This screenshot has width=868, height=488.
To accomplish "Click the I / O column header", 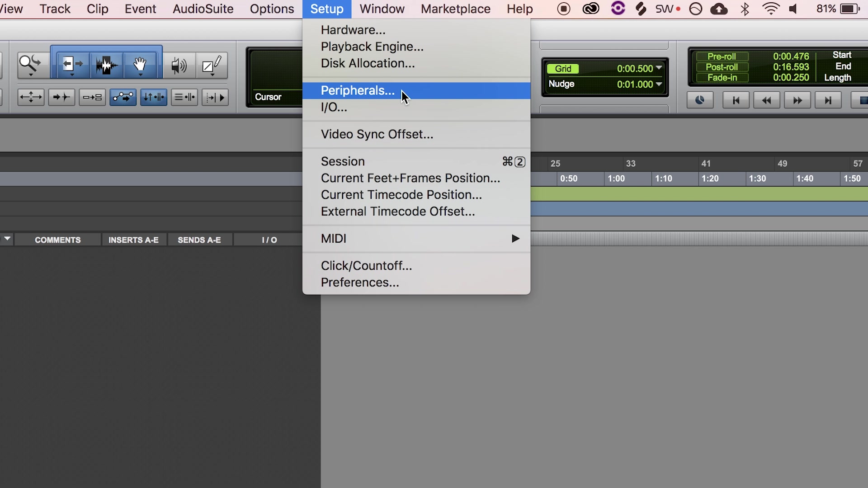I will click(269, 240).
